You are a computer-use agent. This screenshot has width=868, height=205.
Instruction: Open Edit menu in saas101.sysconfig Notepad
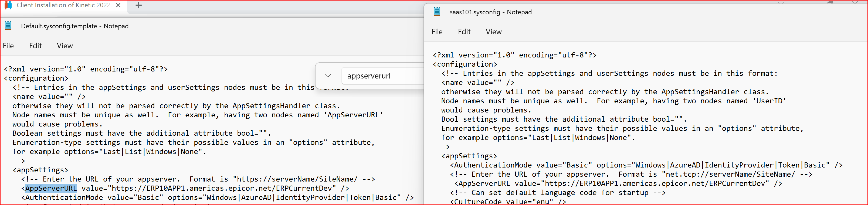coord(464,32)
